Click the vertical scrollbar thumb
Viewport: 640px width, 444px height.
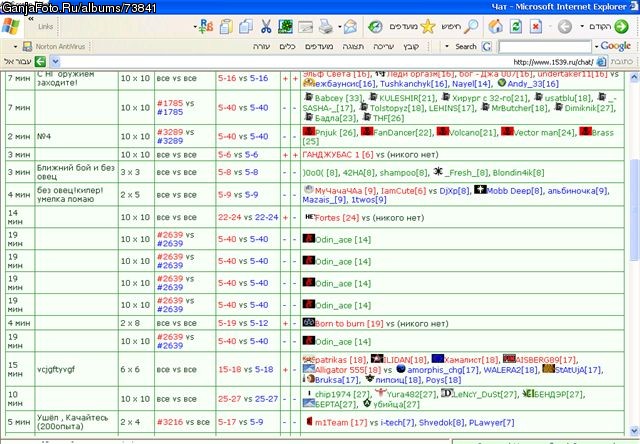coord(634,209)
